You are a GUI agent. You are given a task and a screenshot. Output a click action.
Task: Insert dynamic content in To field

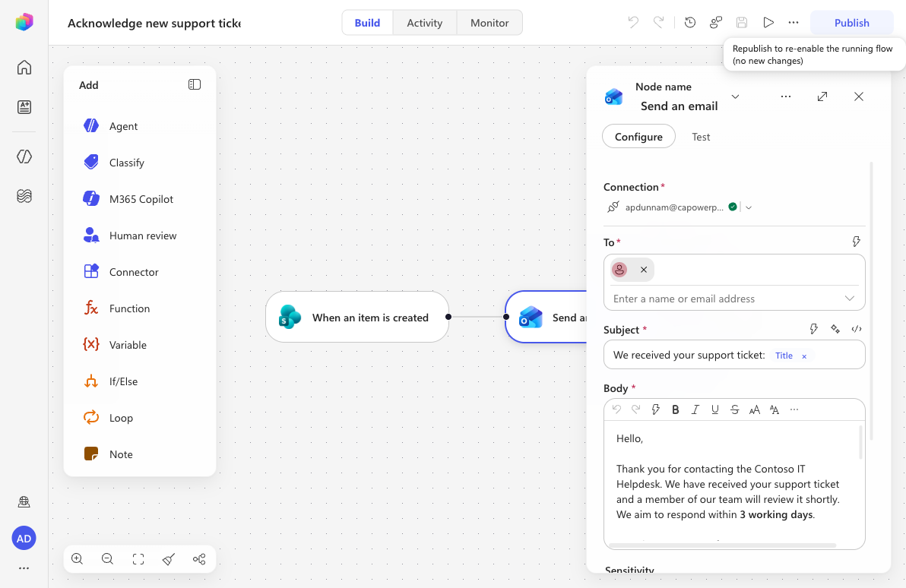click(857, 242)
